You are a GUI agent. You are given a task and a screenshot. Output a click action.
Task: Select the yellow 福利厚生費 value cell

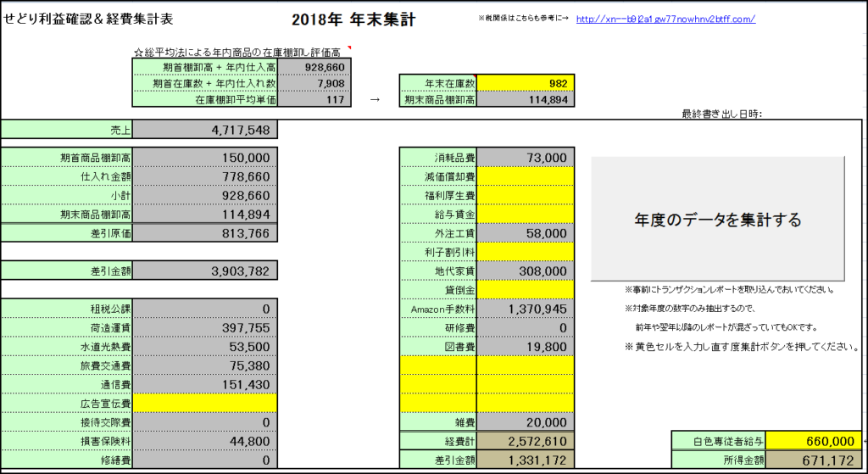(526, 195)
